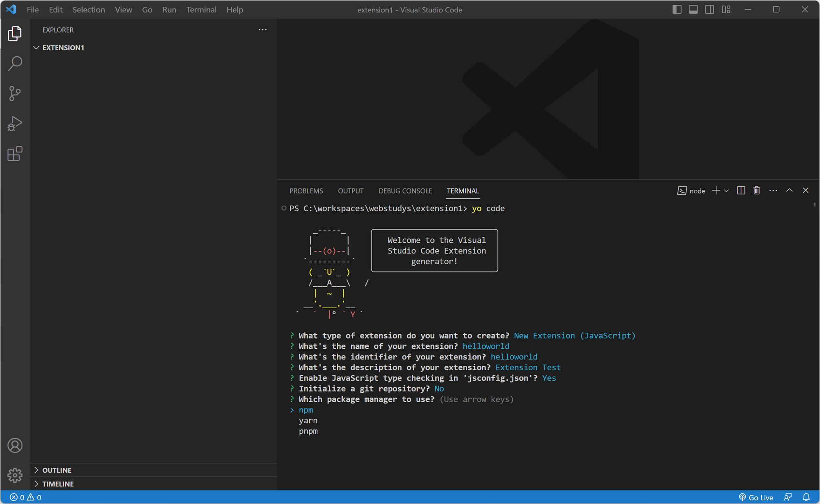Image resolution: width=820 pixels, height=504 pixels.
Task: Open the new terminal launch profile dropdown
Action: click(727, 190)
